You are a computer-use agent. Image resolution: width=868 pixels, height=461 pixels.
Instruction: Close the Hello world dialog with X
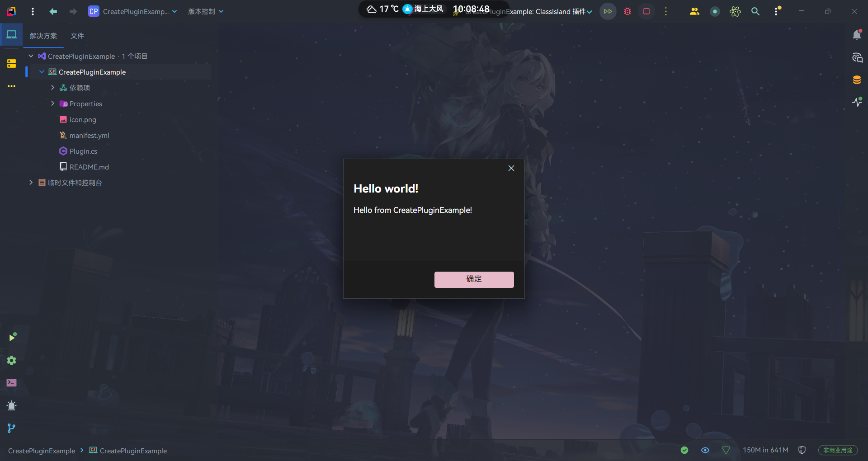pos(511,168)
